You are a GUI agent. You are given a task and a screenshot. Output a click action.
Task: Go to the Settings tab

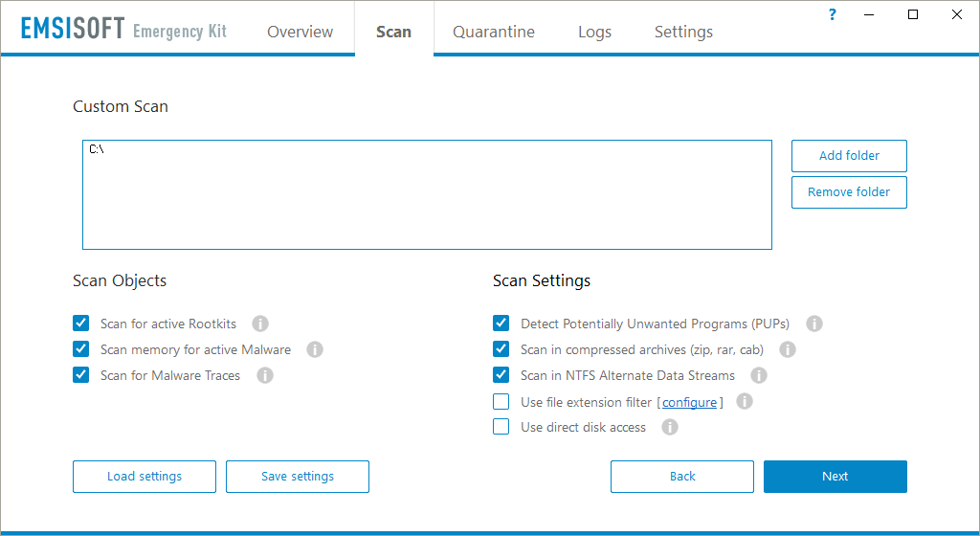[683, 32]
